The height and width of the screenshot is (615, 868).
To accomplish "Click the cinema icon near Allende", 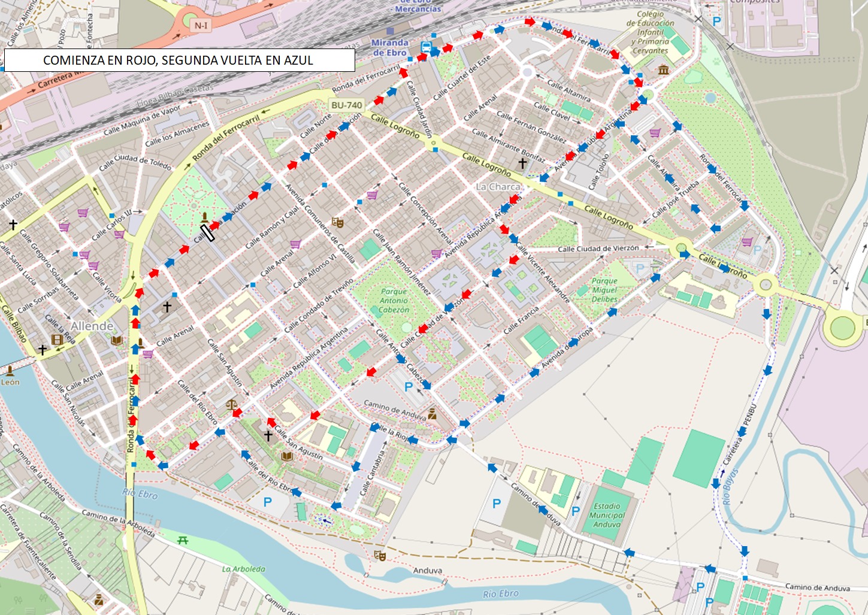I will click(57, 340).
